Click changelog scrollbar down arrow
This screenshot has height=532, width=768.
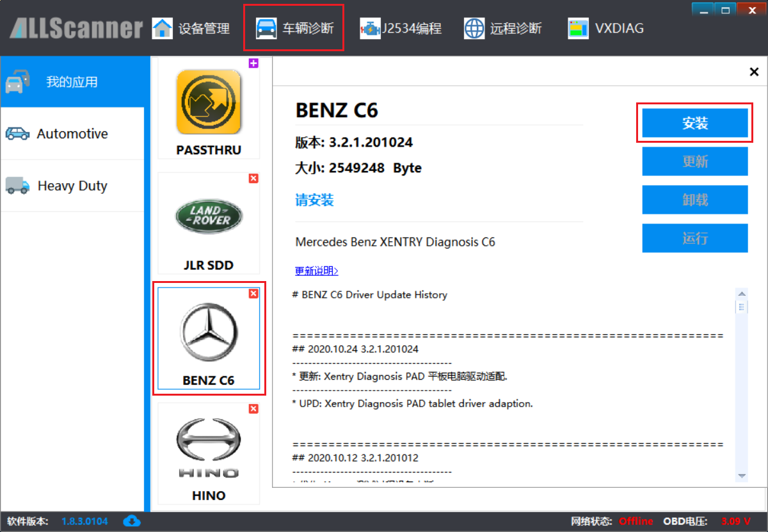click(x=742, y=476)
